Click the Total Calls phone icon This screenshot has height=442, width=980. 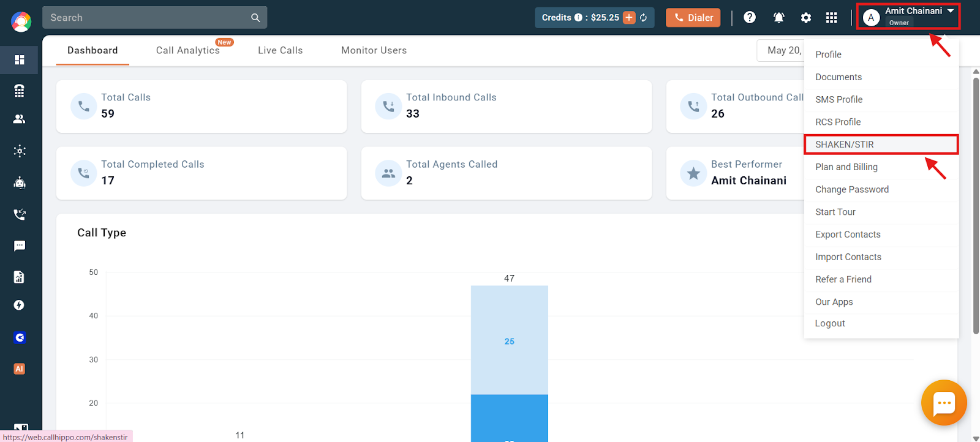click(84, 106)
